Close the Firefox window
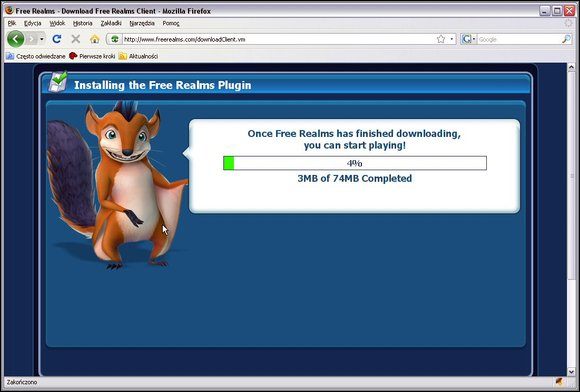580x392 pixels. point(569,11)
